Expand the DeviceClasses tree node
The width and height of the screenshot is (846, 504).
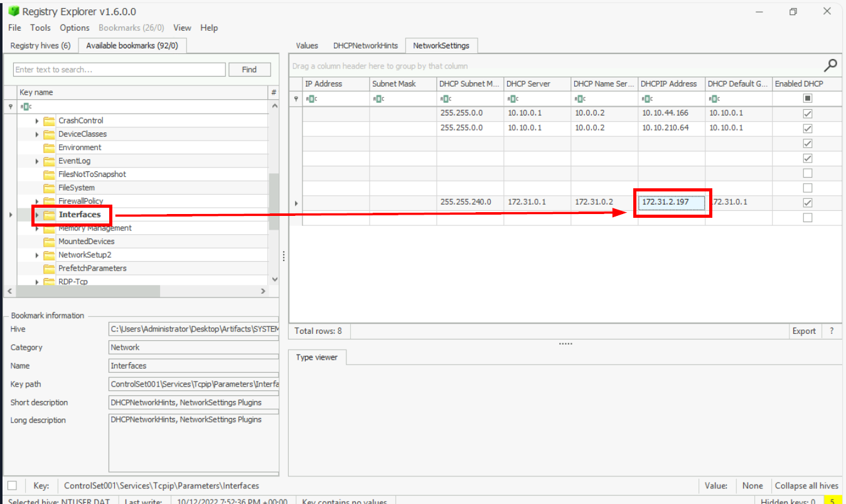37,134
